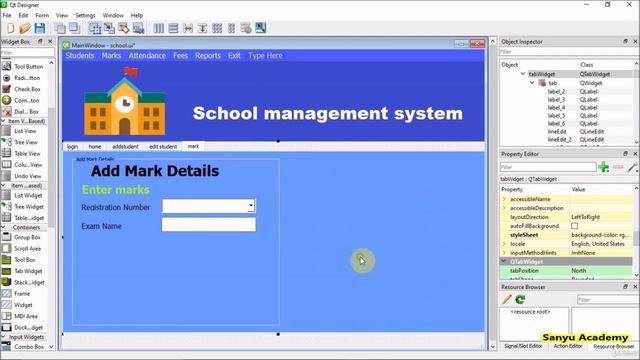Collapse the tabWidget node in Object Inspector
The width and height of the screenshot is (640, 360).
[x=523, y=74]
